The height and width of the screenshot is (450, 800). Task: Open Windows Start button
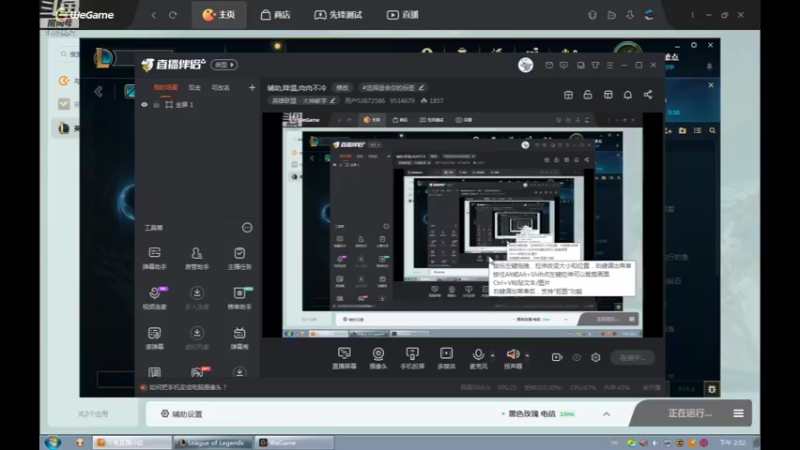coord(53,442)
